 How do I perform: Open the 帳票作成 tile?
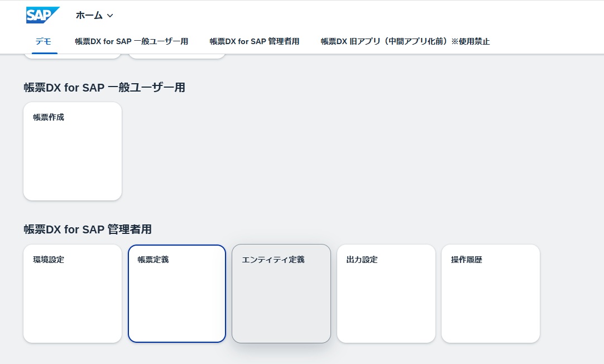[x=73, y=151]
